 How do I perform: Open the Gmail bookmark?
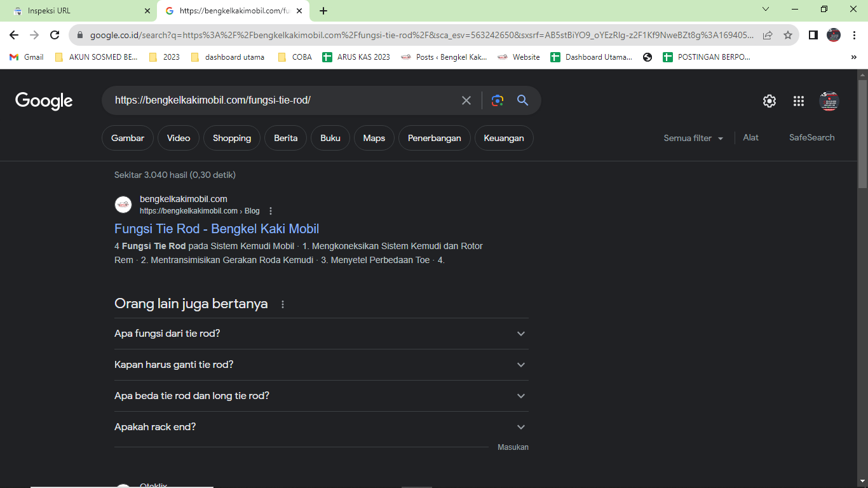27,57
